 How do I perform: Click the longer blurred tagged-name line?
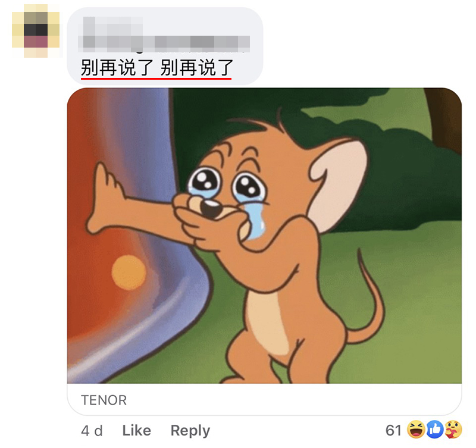click(x=164, y=43)
